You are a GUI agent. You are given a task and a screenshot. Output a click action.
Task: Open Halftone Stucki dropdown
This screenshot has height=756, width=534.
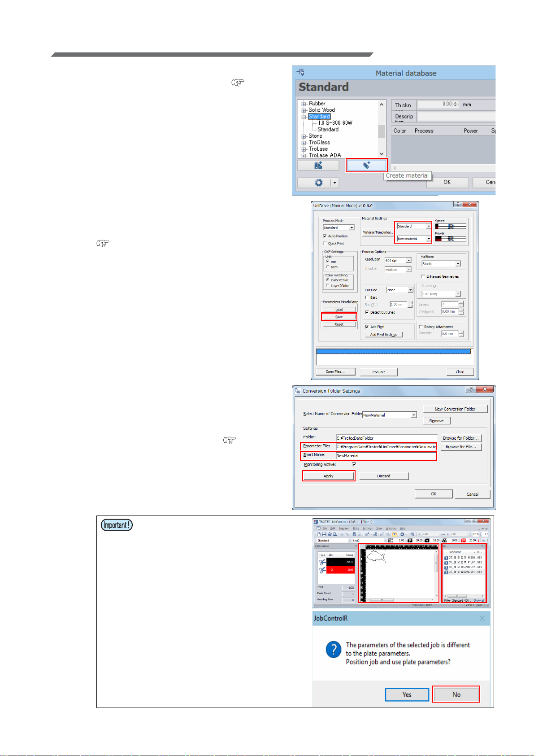[x=441, y=264]
